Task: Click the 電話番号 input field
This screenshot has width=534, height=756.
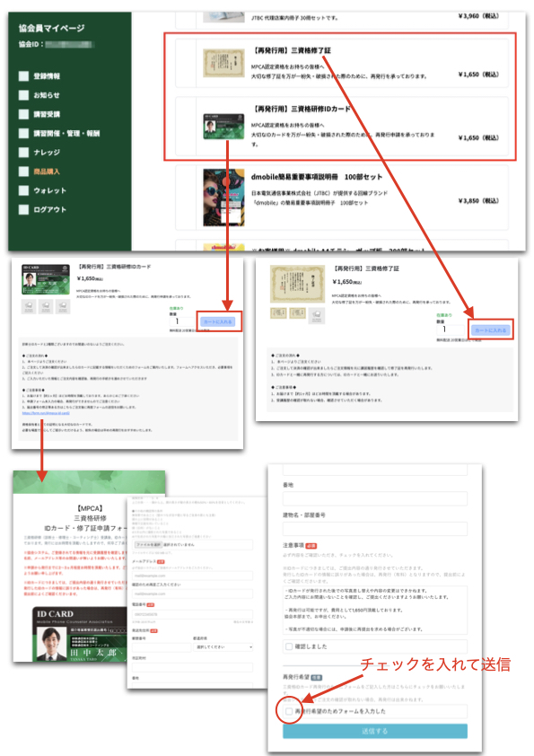Action: click(192, 614)
